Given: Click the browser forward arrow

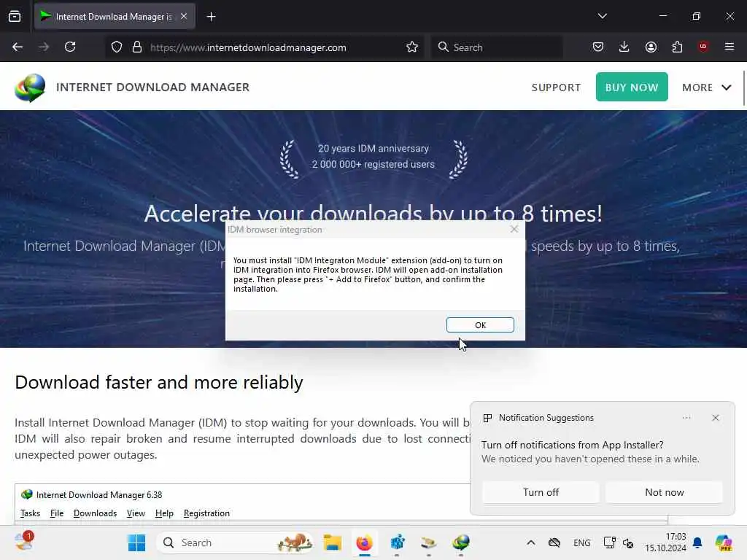Looking at the screenshot, I should point(44,47).
